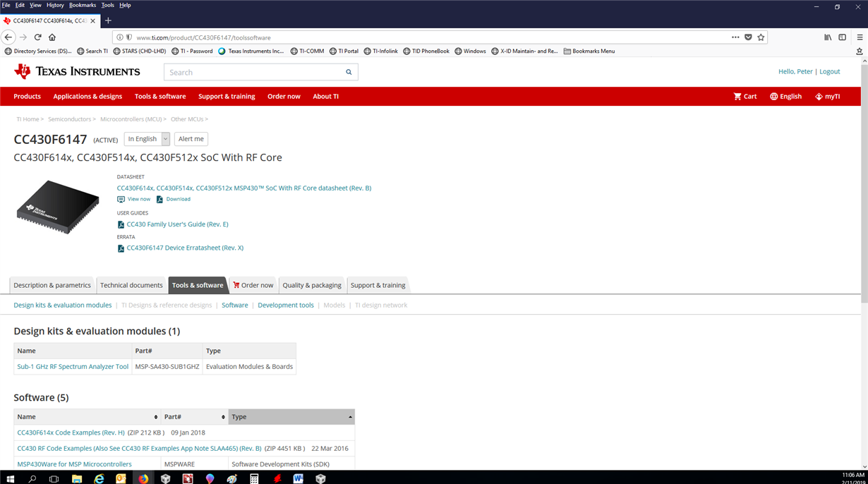Open Internet Explorer from taskbar

[x=99, y=478]
